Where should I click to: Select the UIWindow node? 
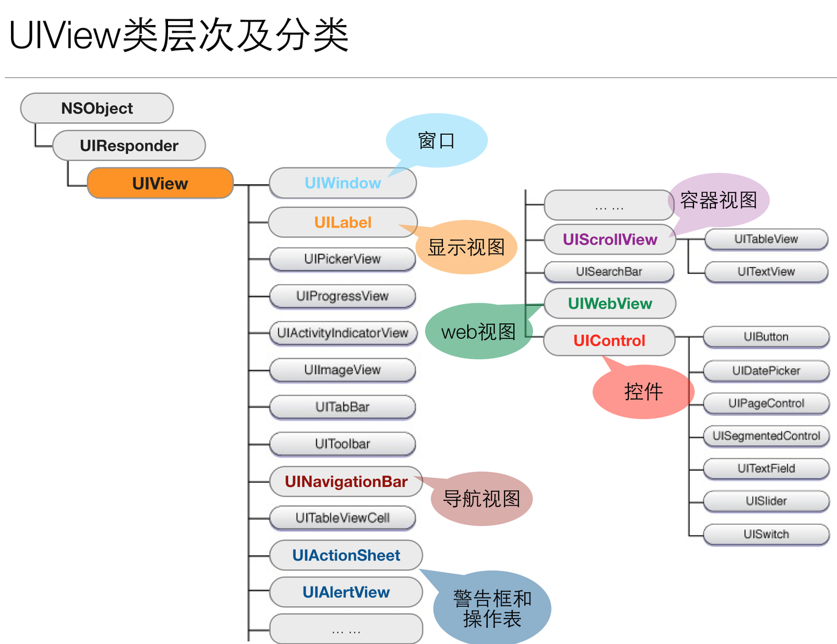[x=343, y=183]
